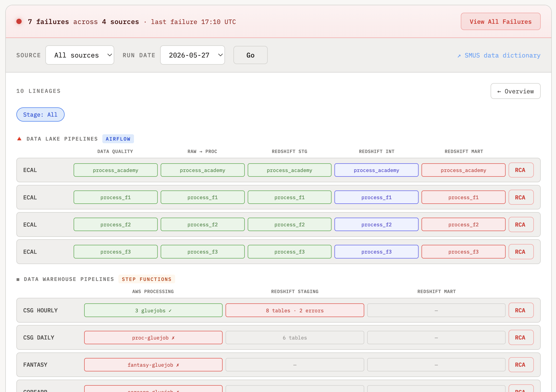Open Redshift STG process_f1 stage
Image resolution: width=556 pixels, height=392 pixels.
(x=290, y=197)
